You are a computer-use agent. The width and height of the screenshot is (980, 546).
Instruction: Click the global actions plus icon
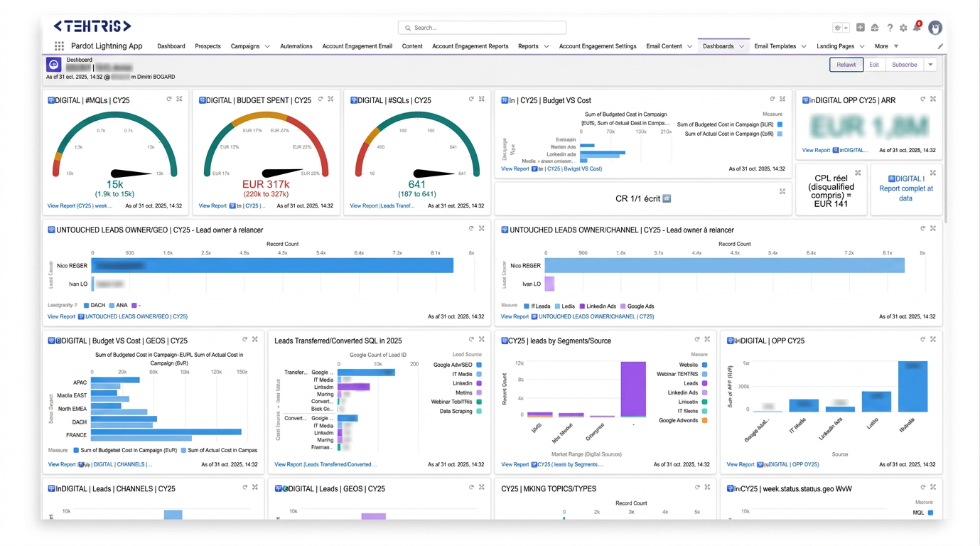[860, 28]
